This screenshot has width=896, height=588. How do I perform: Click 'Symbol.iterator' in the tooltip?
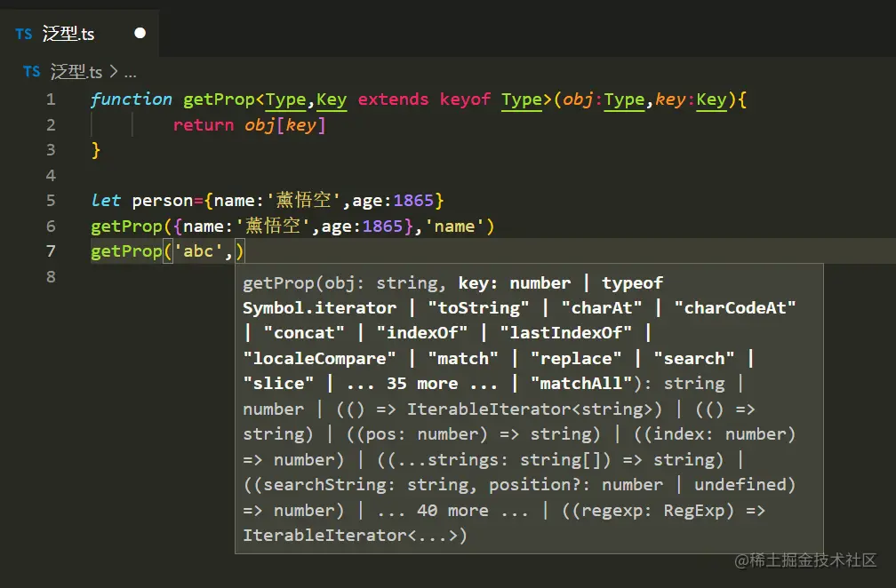click(319, 308)
